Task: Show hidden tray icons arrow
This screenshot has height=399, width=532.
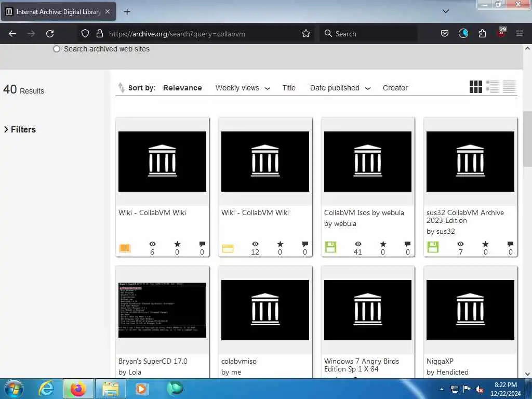Action: point(442,389)
